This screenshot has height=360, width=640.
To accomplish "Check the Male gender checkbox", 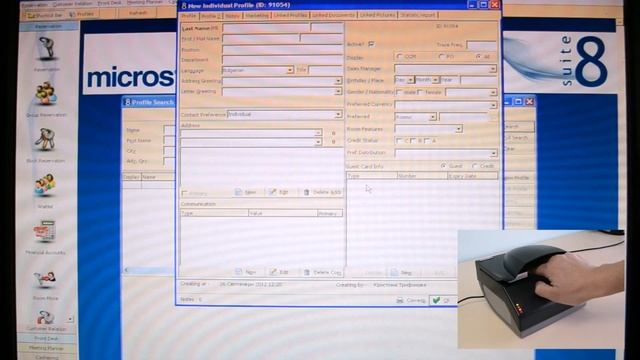I will [x=399, y=92].
